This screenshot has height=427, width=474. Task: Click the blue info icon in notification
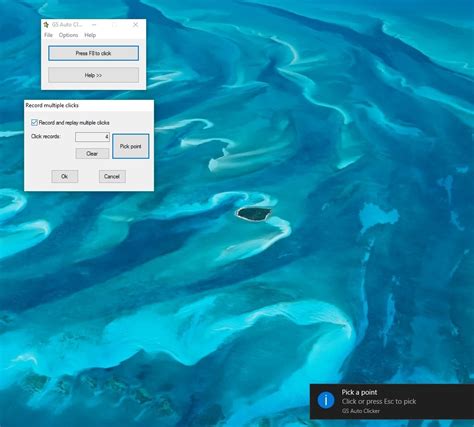326,400
